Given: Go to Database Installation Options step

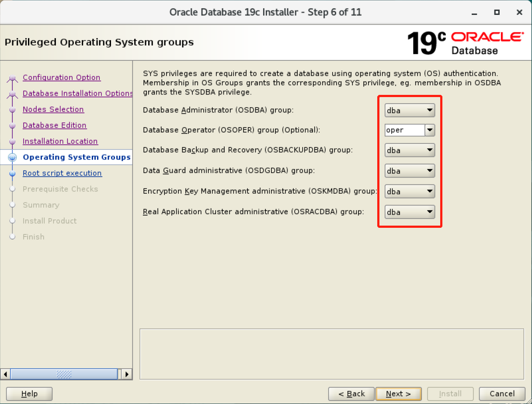Looking at the screenshot, I should pos(77,94).
